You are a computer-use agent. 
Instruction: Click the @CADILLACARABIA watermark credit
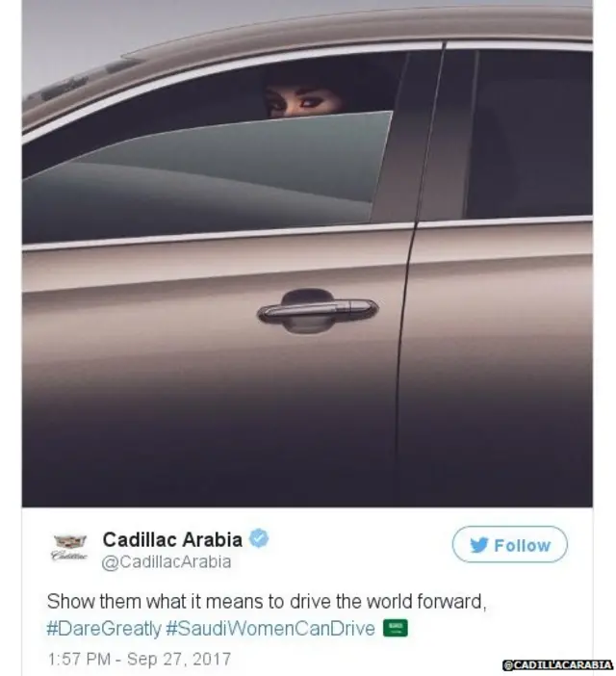click(x=557, y=664)
